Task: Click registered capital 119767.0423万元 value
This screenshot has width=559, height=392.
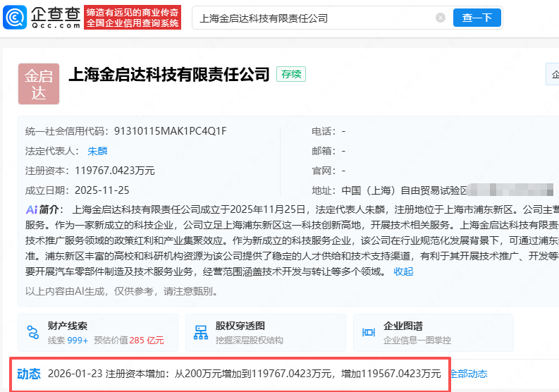Action: click(x=115, y=171)
